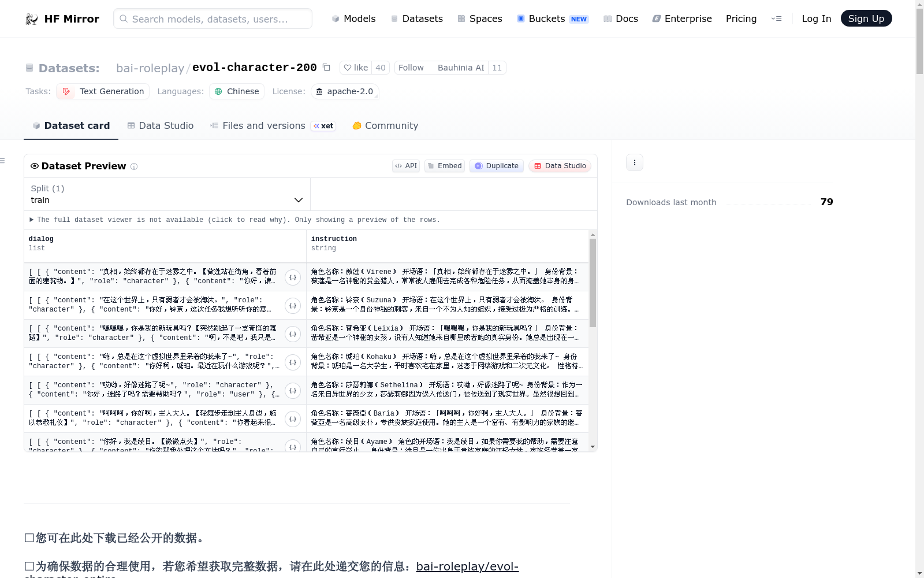924x578 pixels.
Task: Click the Downloads last month value 79
Action: 827,202
